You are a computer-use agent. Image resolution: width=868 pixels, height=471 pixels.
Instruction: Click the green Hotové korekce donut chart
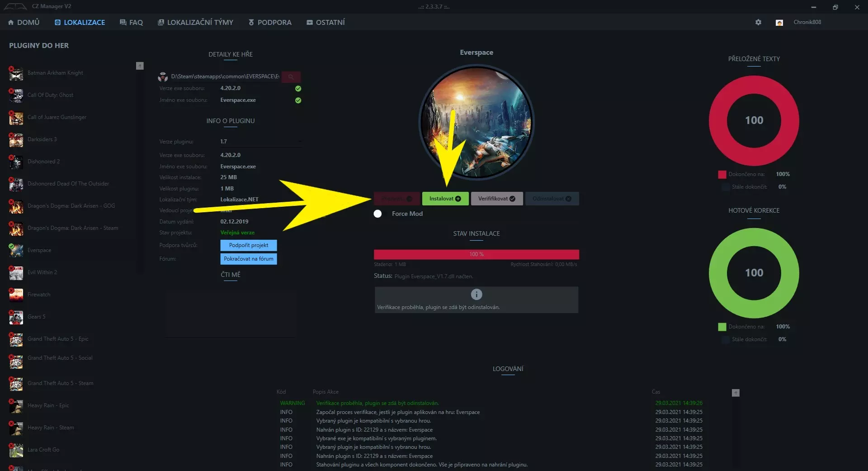(754, 273)
